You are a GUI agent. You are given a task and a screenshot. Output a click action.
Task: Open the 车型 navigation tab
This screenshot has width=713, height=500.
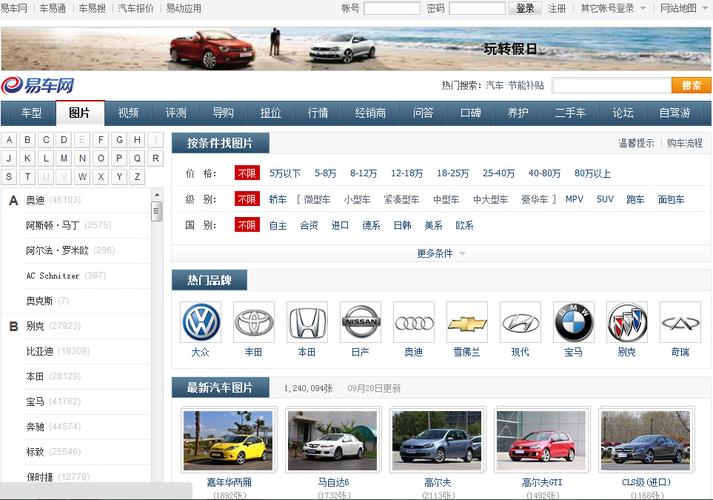(31, 113)
